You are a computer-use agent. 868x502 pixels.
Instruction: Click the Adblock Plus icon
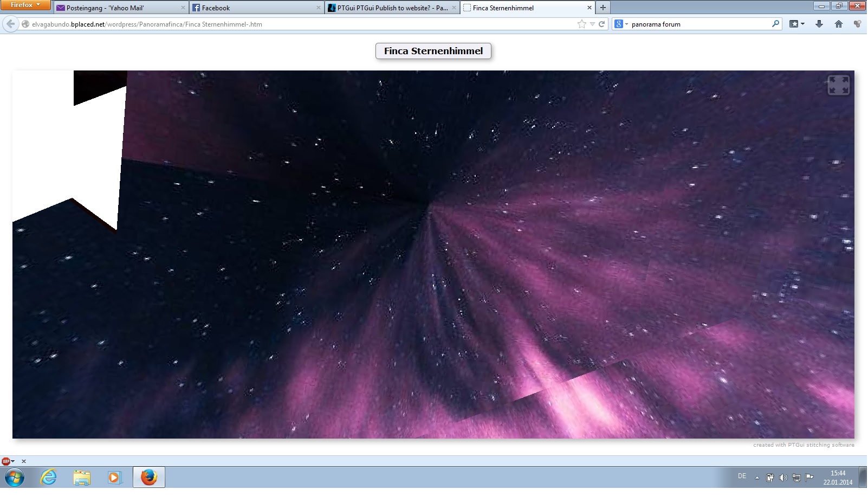point(6,461)
